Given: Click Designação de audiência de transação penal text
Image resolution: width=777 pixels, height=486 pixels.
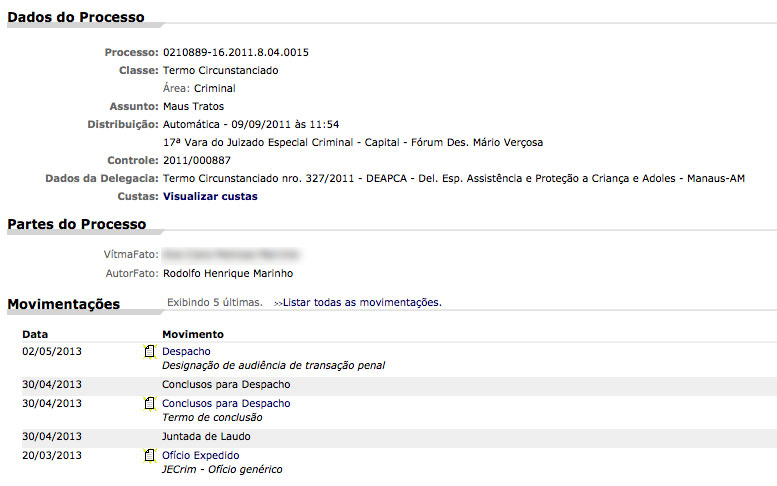Looking at the screenshot, I should (273, 366).
